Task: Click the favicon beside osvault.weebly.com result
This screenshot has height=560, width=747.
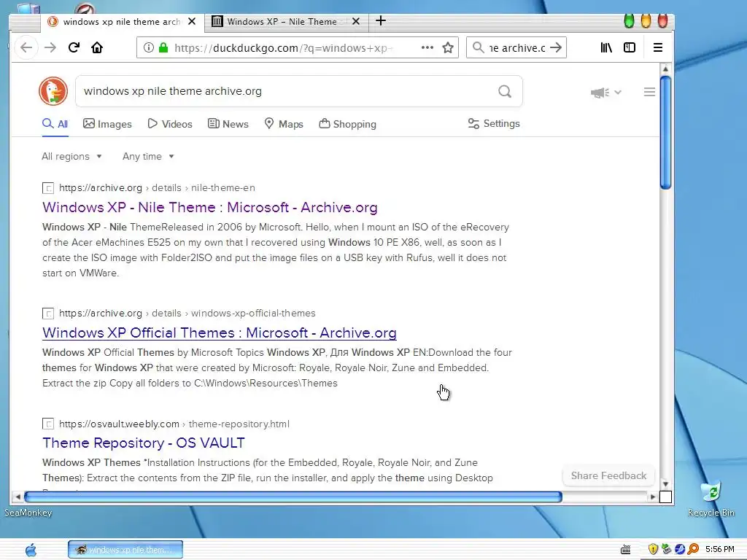Action: pos(48,424)
